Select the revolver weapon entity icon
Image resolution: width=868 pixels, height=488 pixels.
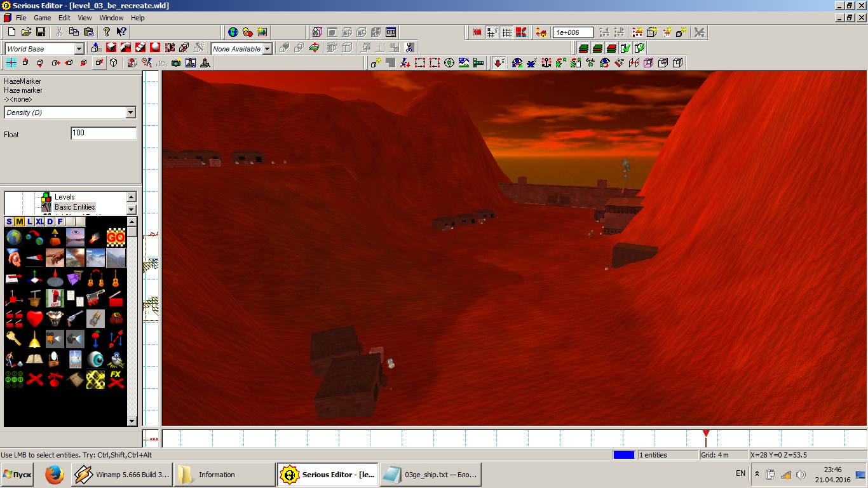click(x=74, y=318)
